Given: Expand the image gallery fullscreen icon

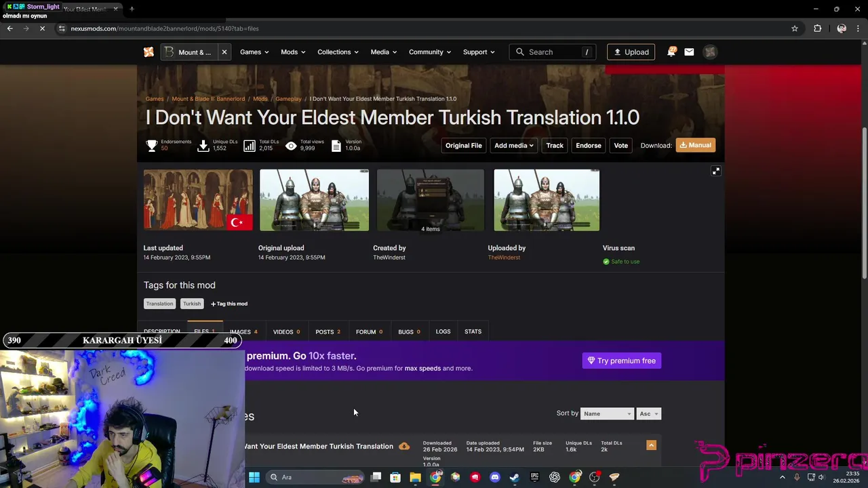Looking at the screenshot, I should tap(715, 171).
